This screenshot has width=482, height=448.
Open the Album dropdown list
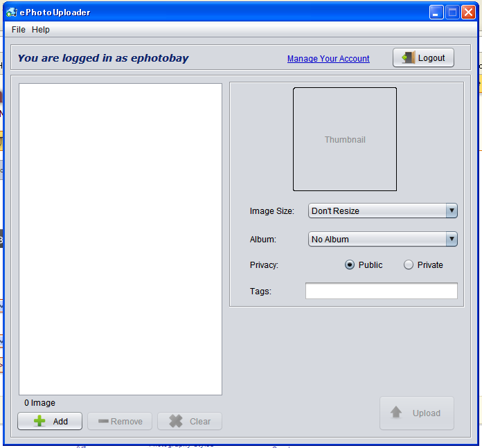(452, 239)
